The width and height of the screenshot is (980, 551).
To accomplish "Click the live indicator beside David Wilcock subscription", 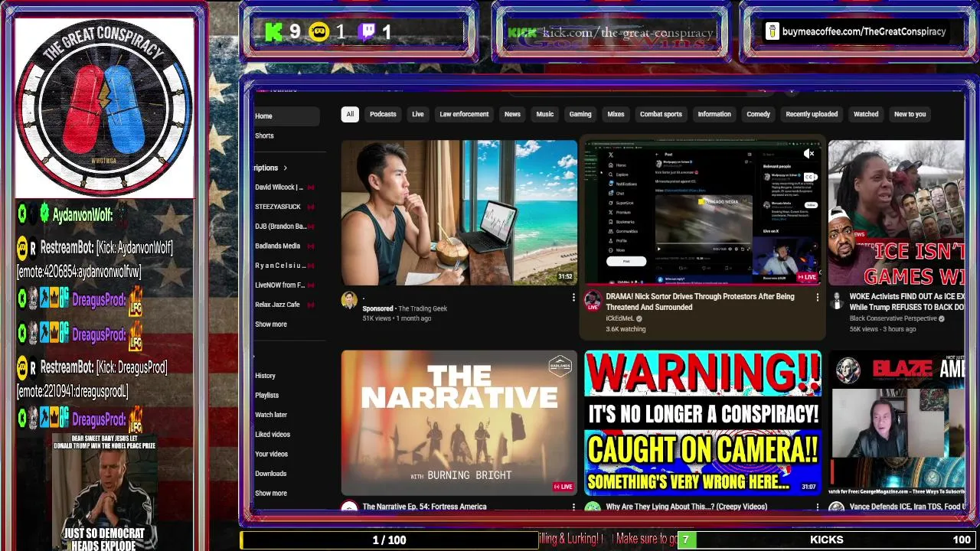I will click(x=311, y=187).
